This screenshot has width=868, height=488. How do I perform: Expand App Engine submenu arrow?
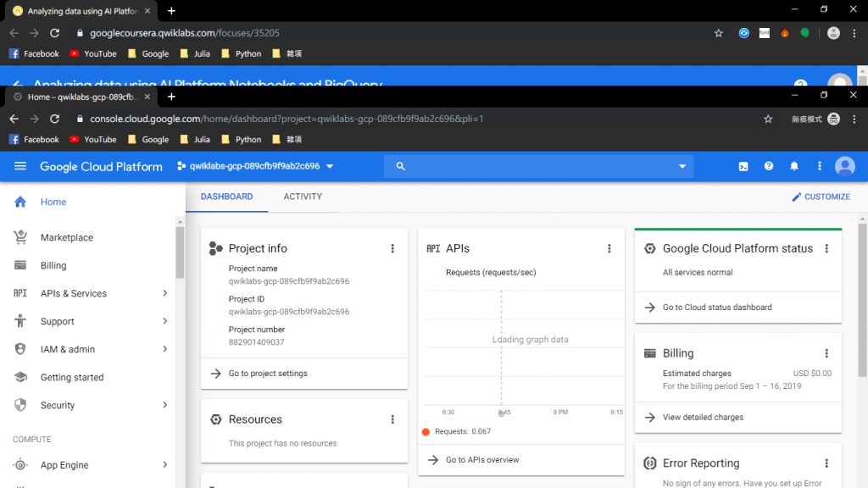(x=165, y=465)
